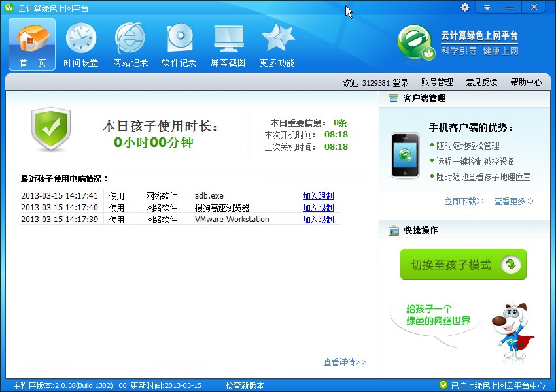Click the 查看更多>> link
The height and width of the screenshot is (392, 556).
(513, 201)
